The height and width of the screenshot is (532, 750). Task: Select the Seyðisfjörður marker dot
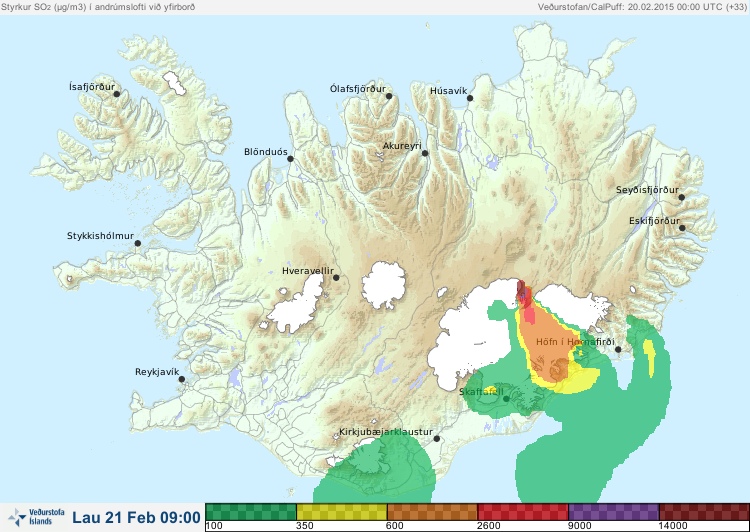click(x=682, y=197)
